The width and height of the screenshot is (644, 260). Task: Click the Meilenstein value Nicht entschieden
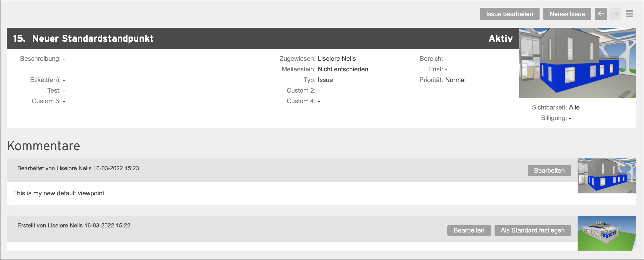(343, 69)
